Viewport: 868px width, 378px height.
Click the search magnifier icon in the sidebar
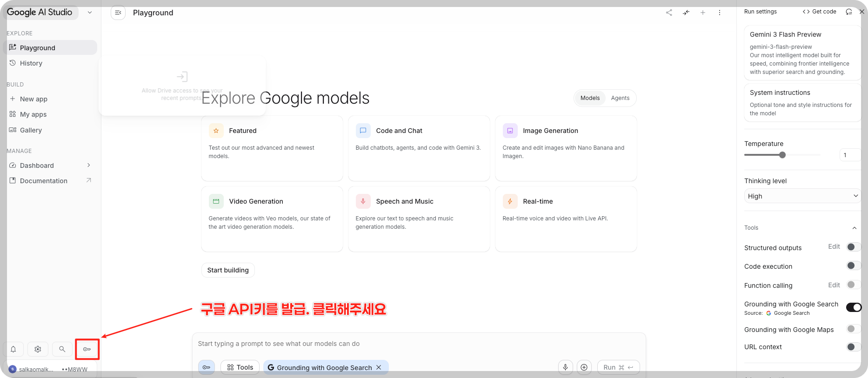point(62,349)
